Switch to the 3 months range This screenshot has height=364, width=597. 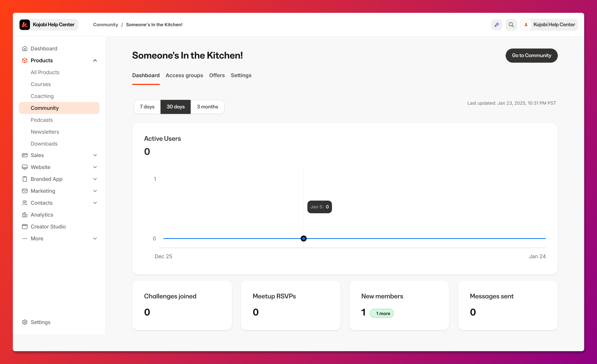click(x=207, y=107)
